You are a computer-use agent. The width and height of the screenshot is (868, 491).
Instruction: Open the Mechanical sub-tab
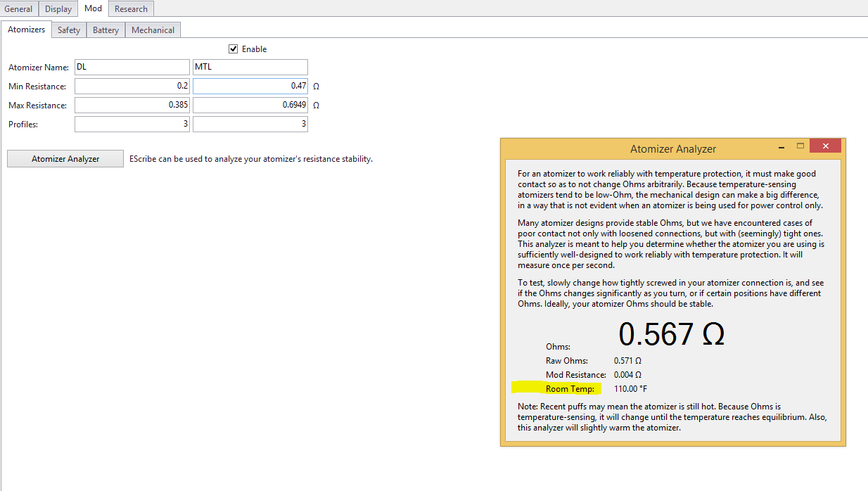(x=153, y=30)
